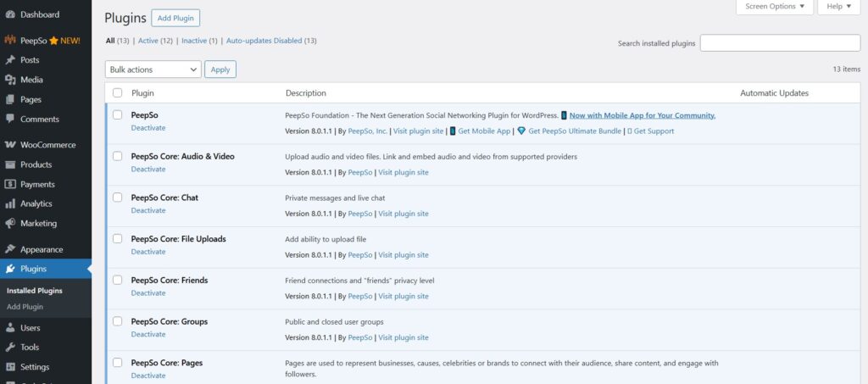Filter plugins by Inactive
The width and height of the screenshot is (868, 384).
click(194, 41)
